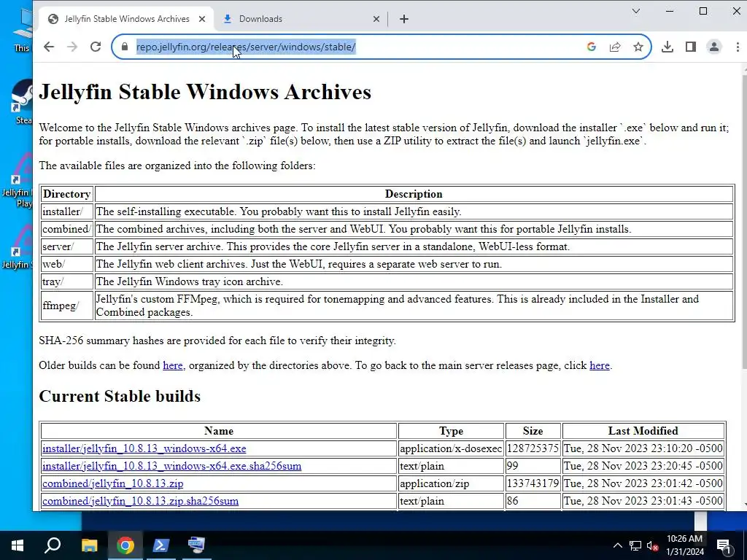Open a new tab with plus button
Image resolution: width=747 pixels, height=560 pixels.
[404, 19]
